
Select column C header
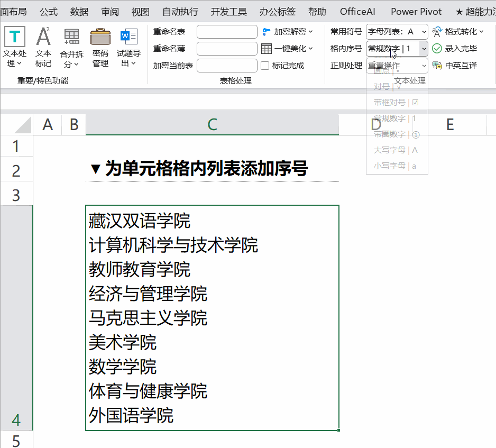pos(212,125)
